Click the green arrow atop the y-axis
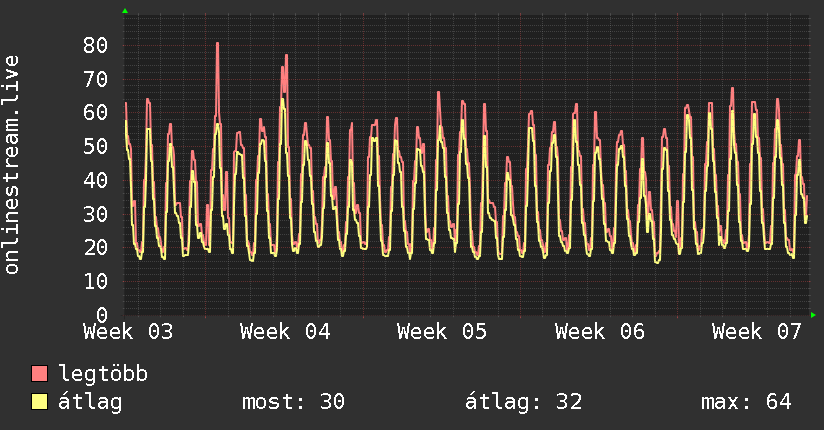 pos(125,11)
